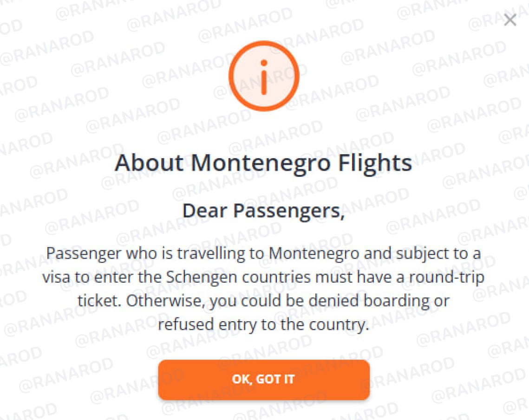
Task: Select the word round-trip in the message
Action: 447,278
